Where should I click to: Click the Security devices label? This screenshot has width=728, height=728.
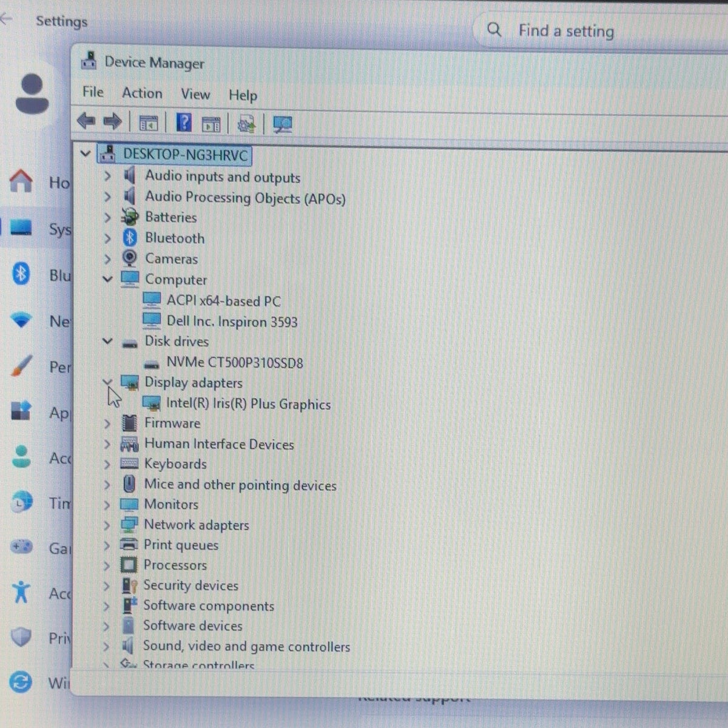(x=190, y=585)
